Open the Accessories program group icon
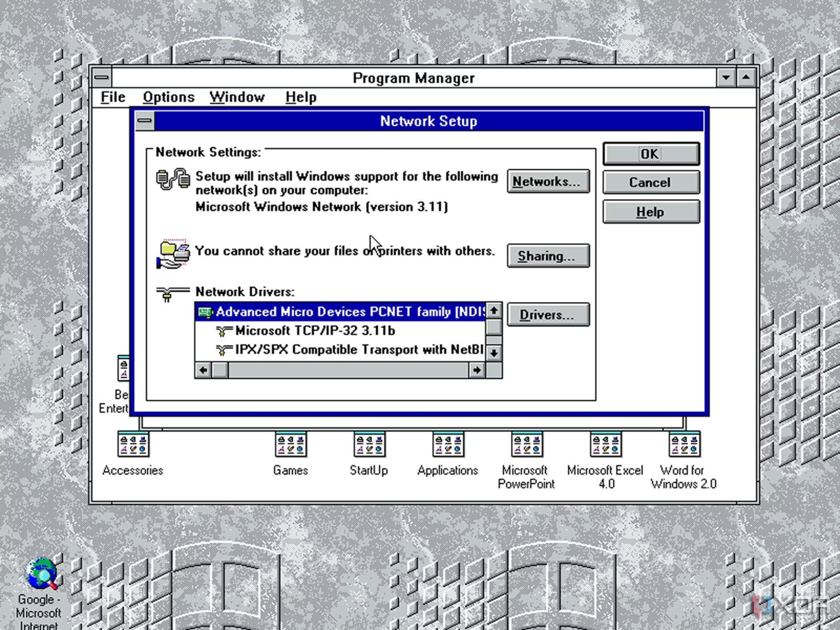 tap(133, 444)
